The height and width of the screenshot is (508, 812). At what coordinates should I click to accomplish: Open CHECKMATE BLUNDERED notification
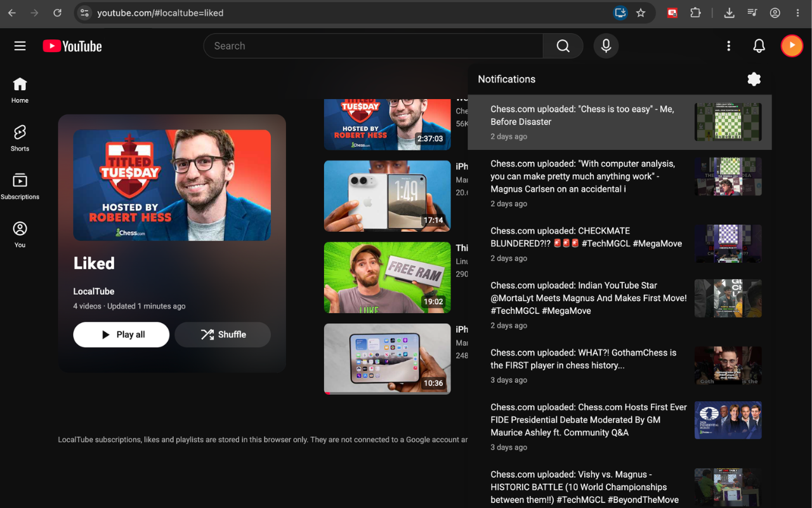pos(620,244)
